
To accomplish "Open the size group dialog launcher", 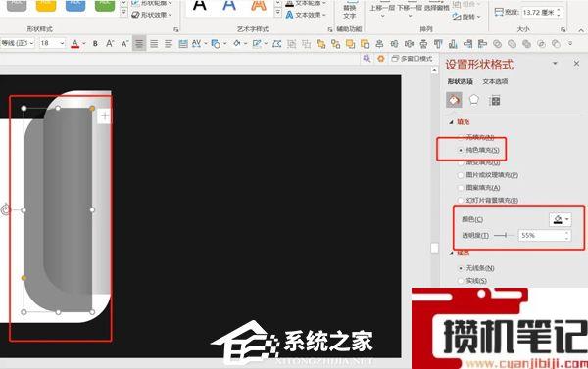I will [x=563, y=29].
